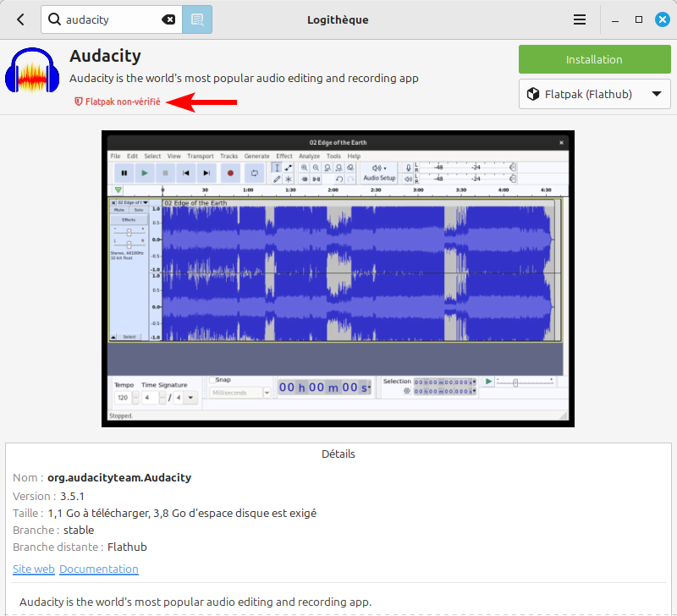This screenshot has width=677, height=616.
Task: Click the Installation button
Action: pyautogui.click(x=594, y=59)
